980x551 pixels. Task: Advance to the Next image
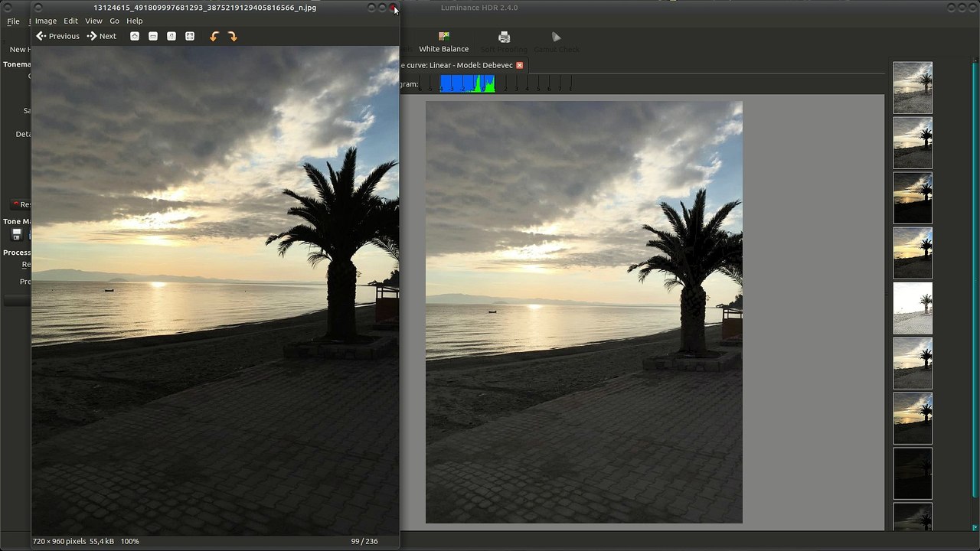(x=102, y=36)
